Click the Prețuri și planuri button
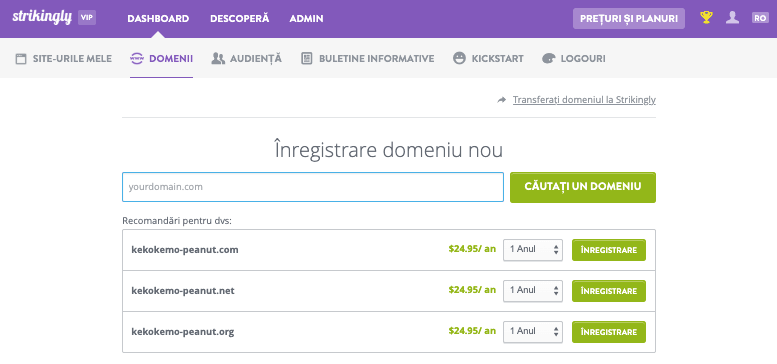The width and height of the screenshot is (777, 364). coord(629,18)
